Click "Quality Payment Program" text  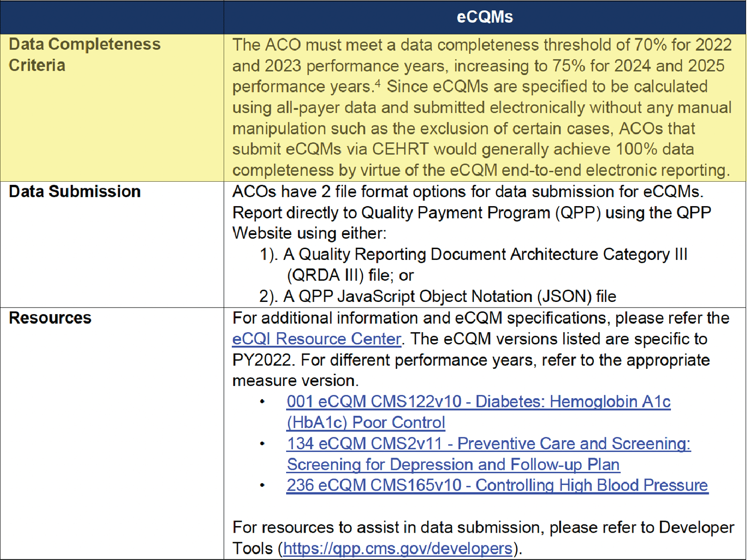(456, 213)
